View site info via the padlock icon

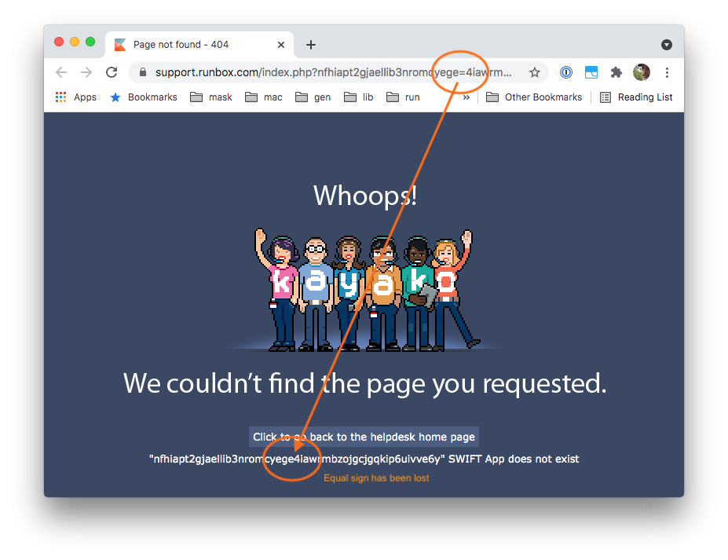(x=142, y=72)
